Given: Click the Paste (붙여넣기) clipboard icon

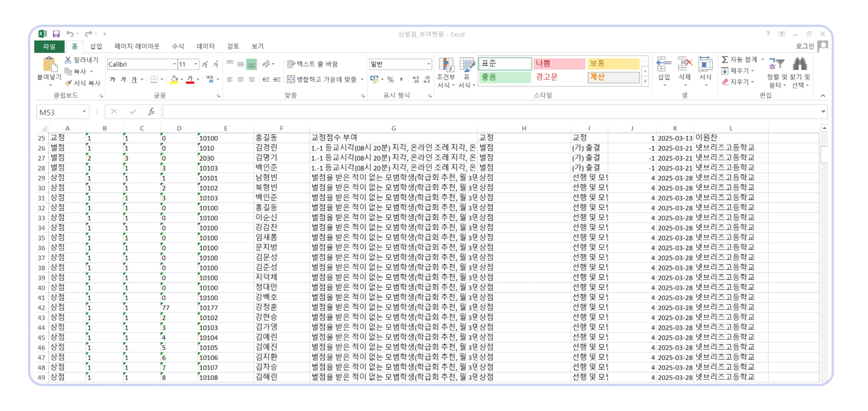Looking at the screenshot, I should pyautogui.click(x=50, y=64).
